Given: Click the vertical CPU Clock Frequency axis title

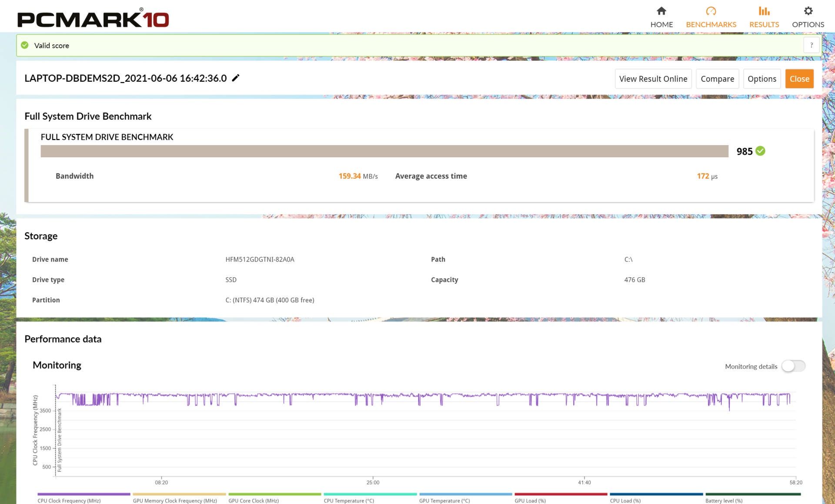Looking at the screenshot, I should click(x=35, y=430).
